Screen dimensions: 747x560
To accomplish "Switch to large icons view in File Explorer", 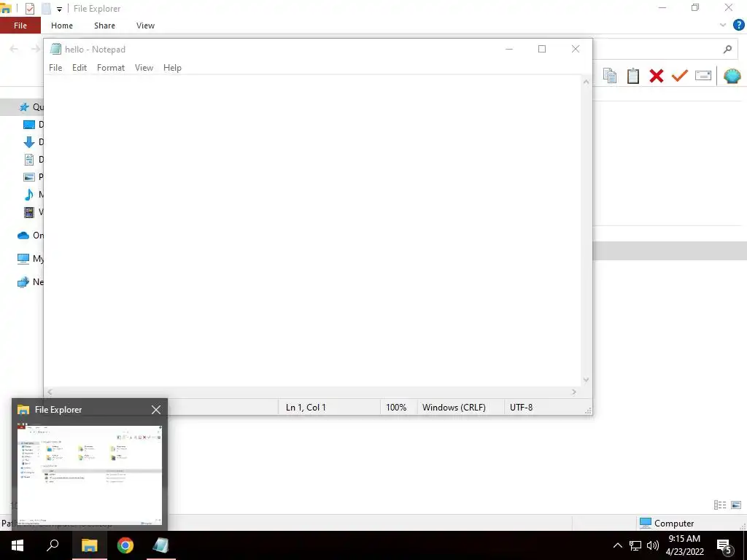I will point(736,505).
